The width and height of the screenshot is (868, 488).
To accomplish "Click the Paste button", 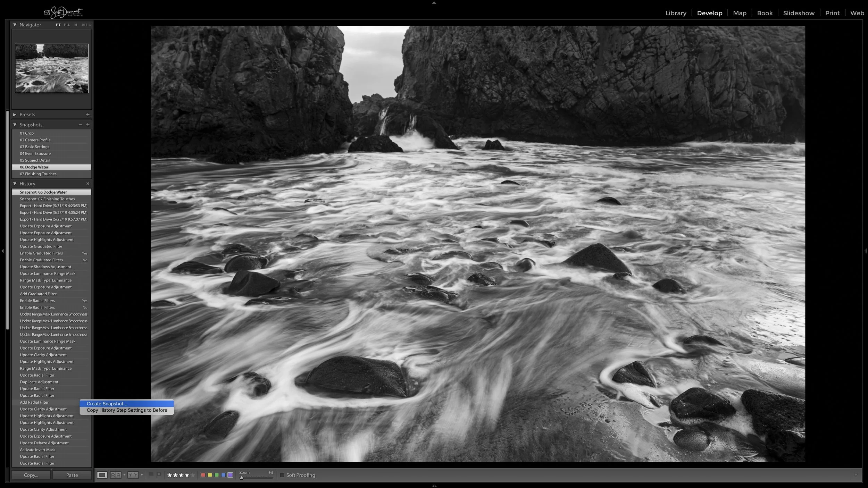I will click(x=72, y=475).
